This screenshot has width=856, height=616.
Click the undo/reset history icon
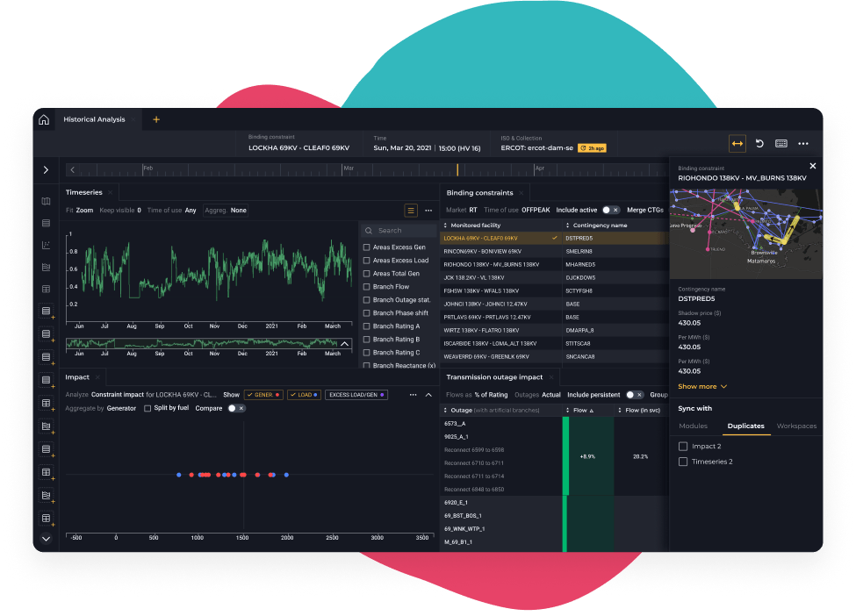point(759,143)
